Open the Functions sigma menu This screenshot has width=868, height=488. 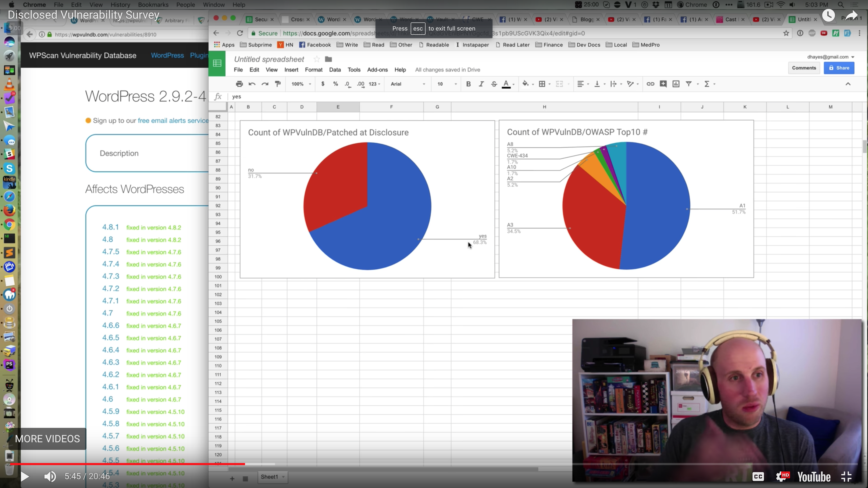tap(707, 84)
